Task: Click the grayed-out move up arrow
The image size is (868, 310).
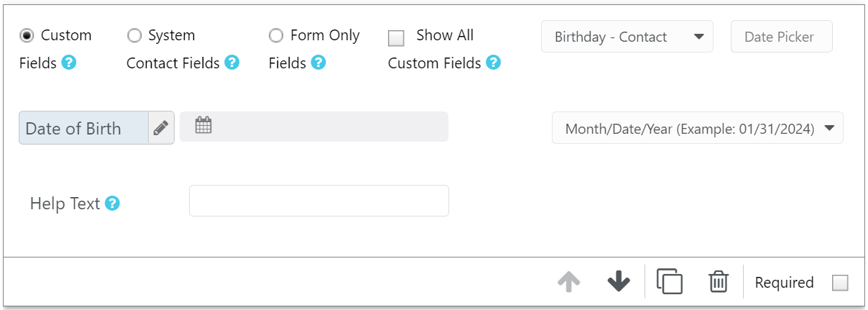Action: [568, 281]
